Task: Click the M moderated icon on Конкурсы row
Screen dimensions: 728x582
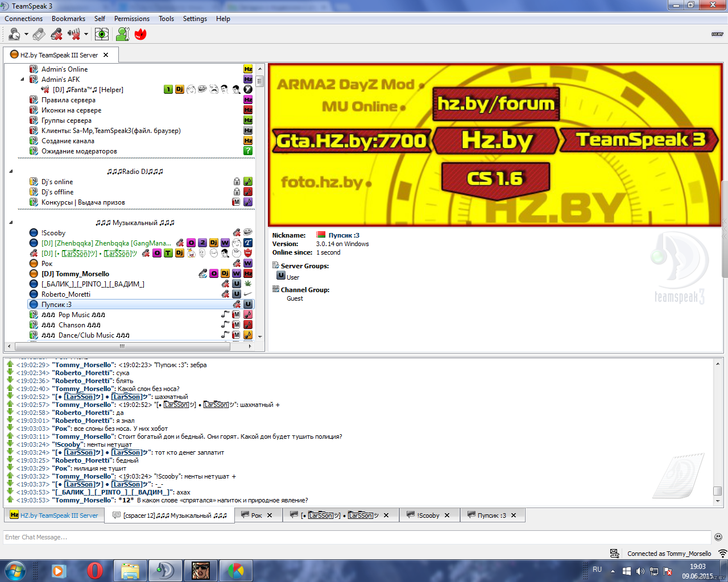Action: tap(237, 202)
